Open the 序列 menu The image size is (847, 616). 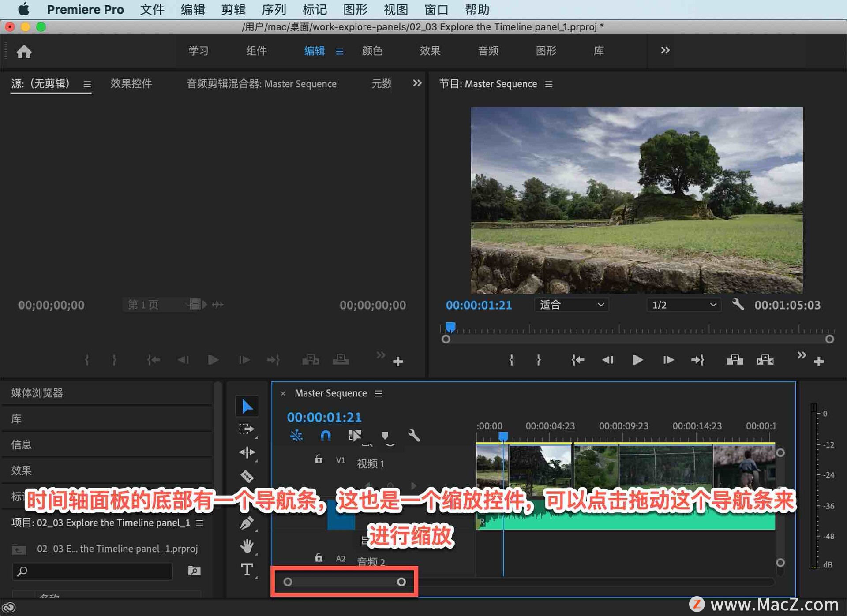click(x=274, y=9)
